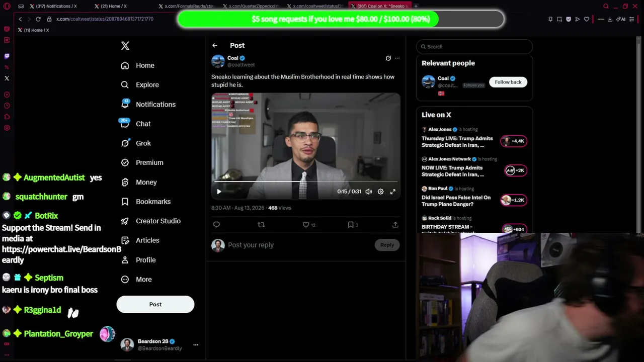Image resolution: width=644 pixels, height=362 pixels.
Task: Reply to Coal's post via comment icon
Action: [x=216, y=225]
